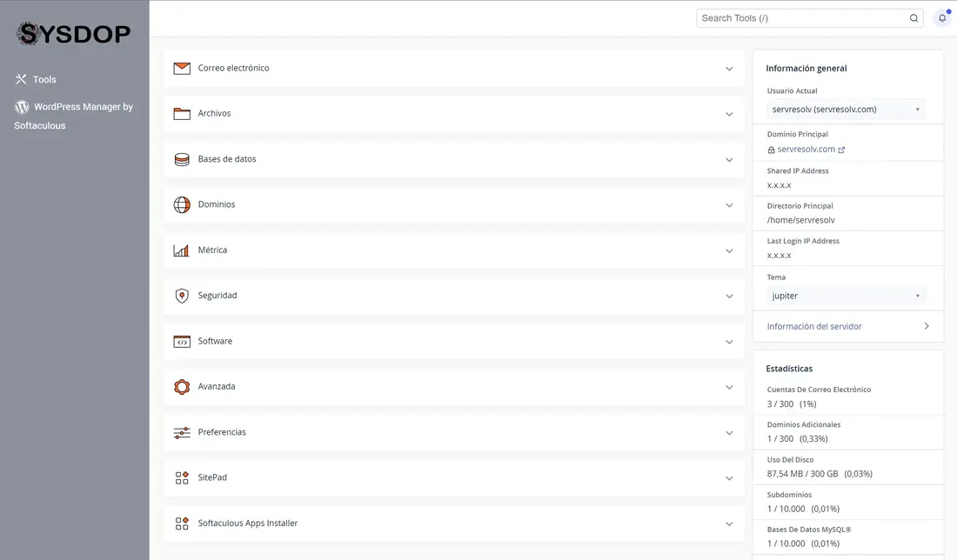The height and width of the screenshot is (560, 957).
Task: Click the /home/servresolv directory value
Action: [x=800, y=220]
